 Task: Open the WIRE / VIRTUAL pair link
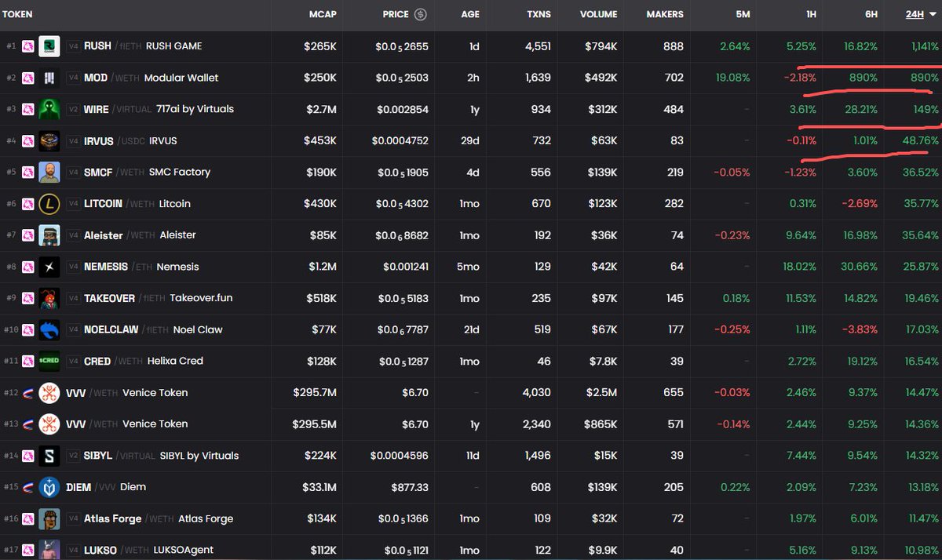pos(118,109)
